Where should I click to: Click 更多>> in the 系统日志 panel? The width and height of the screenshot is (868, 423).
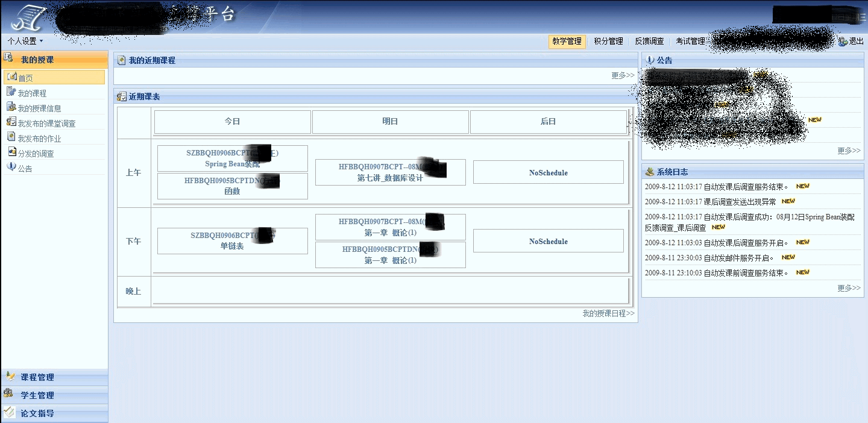click(849, 288)
